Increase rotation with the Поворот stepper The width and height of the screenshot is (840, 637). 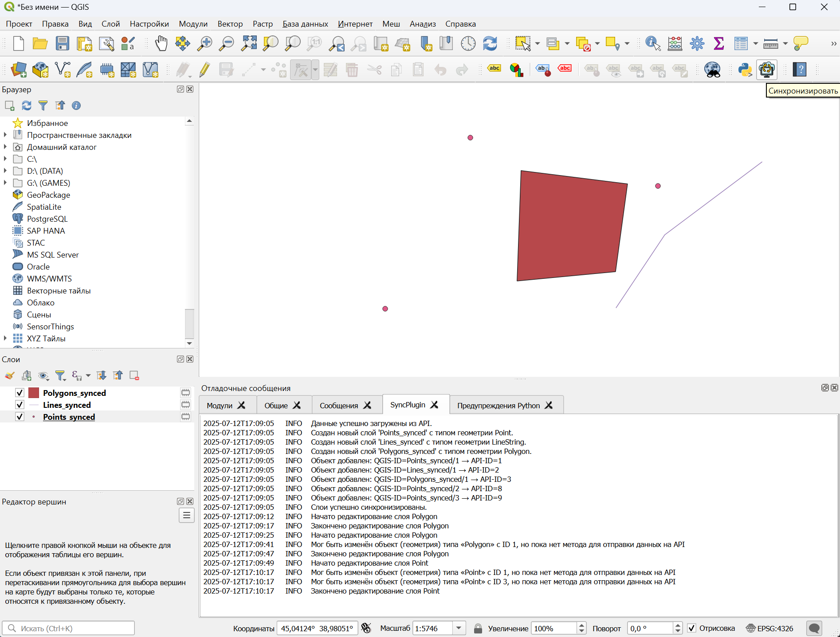(x=677, y=625)
